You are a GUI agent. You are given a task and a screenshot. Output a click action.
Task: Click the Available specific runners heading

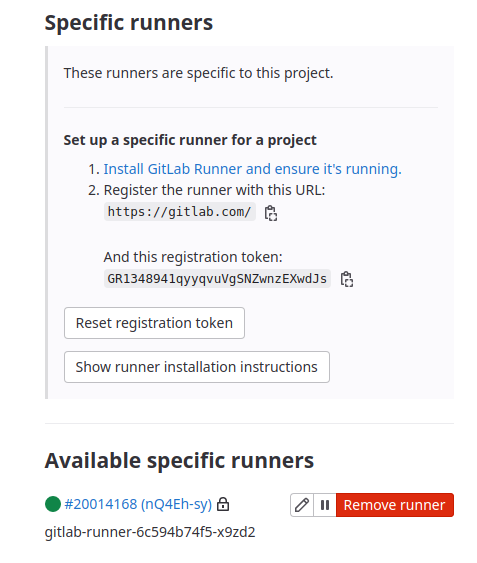pos(179,460)
